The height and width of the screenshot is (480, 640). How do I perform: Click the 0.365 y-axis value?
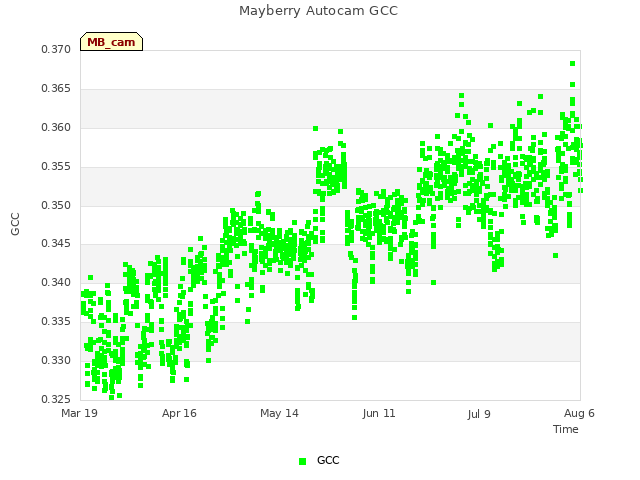(x=56, y=89)
